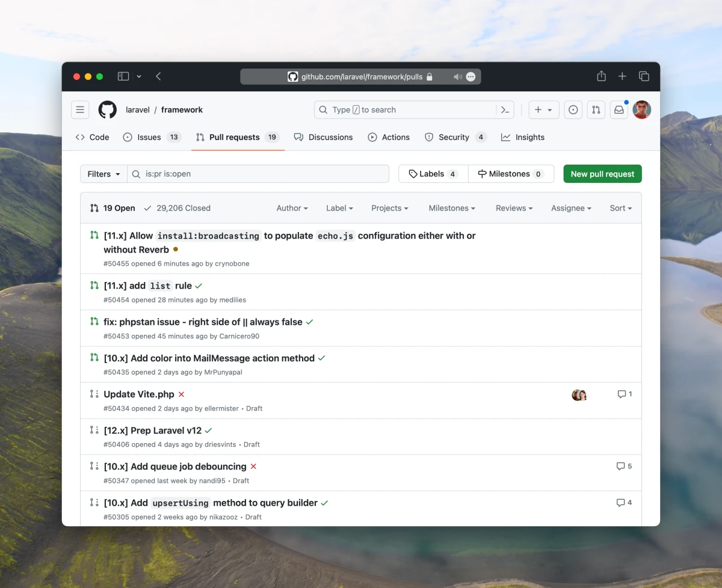Open a new Safari tab
Image resolution: width=722 pixels, height=588 pixels.
pos(622,76)
